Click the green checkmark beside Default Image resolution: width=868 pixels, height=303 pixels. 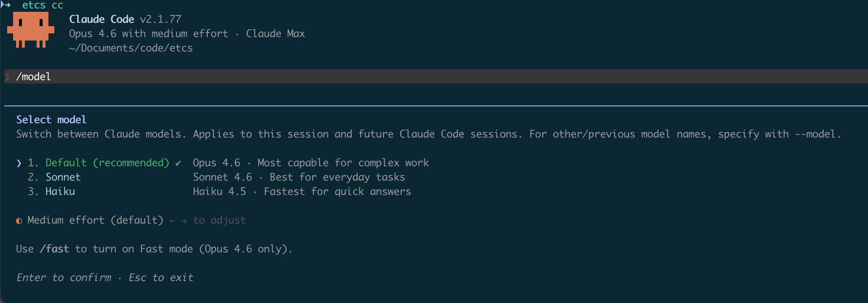pyautogui.click(x=178, y=163)
